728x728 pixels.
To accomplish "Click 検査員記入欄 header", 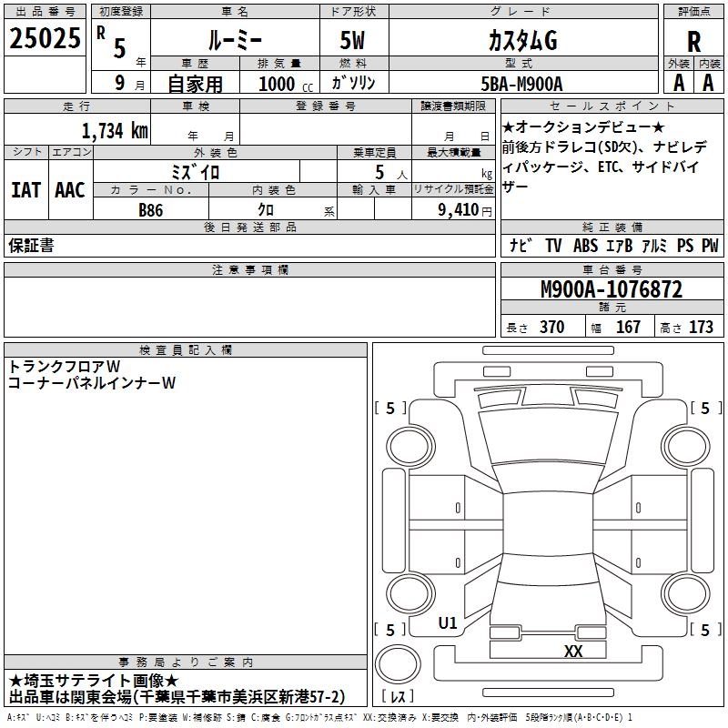I will coord(186,350).
